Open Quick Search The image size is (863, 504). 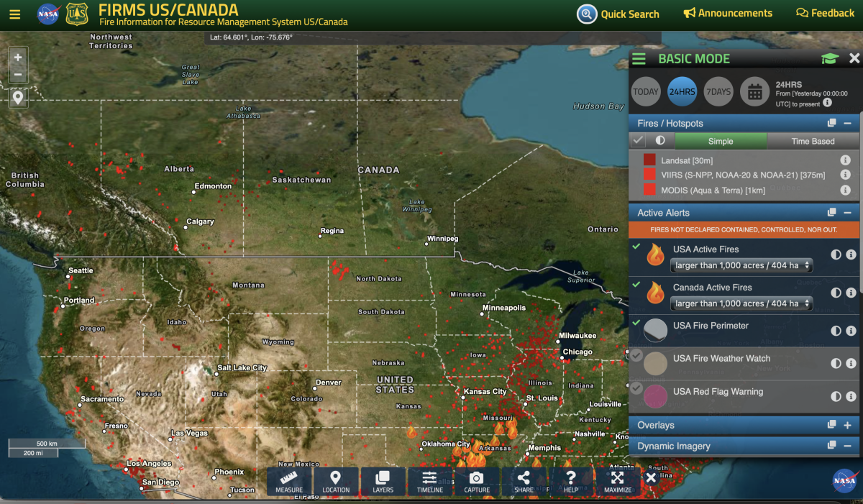tap(618, 14)
